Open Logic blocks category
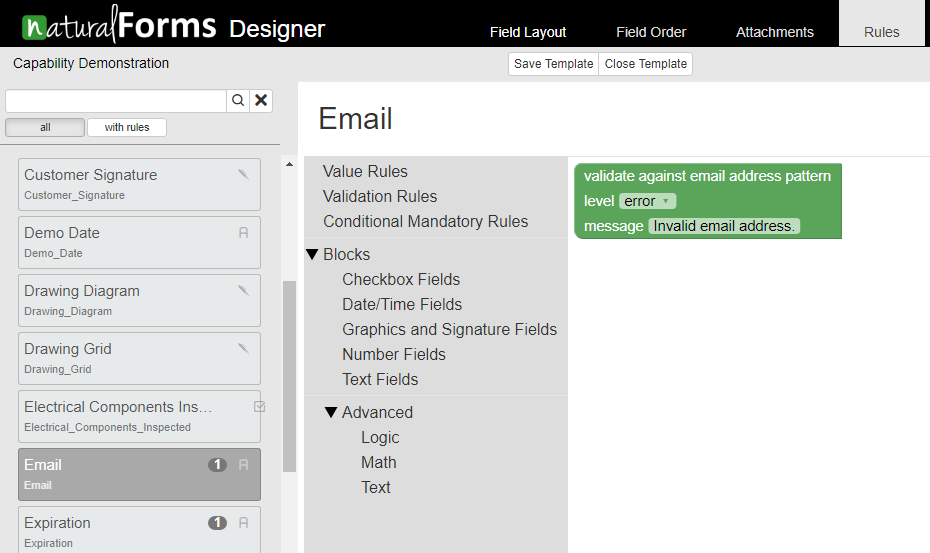Viewport: 930px width, 553px height. [x=380, y=437]
